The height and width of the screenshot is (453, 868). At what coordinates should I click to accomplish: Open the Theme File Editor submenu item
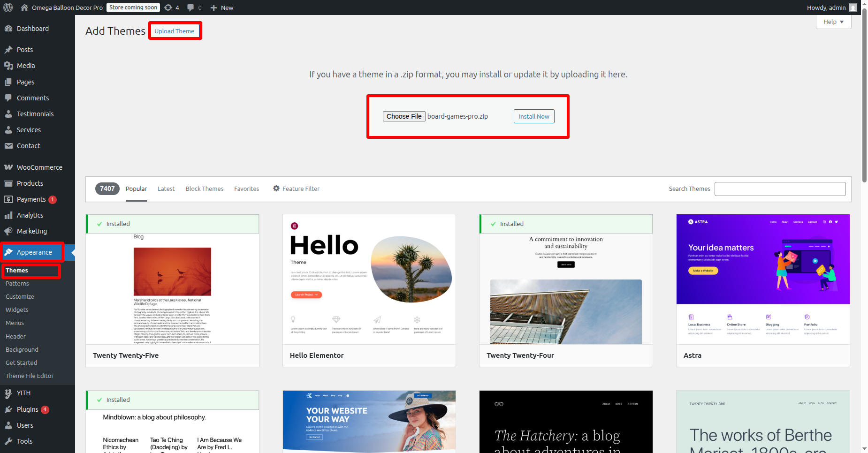click(30, 376)
